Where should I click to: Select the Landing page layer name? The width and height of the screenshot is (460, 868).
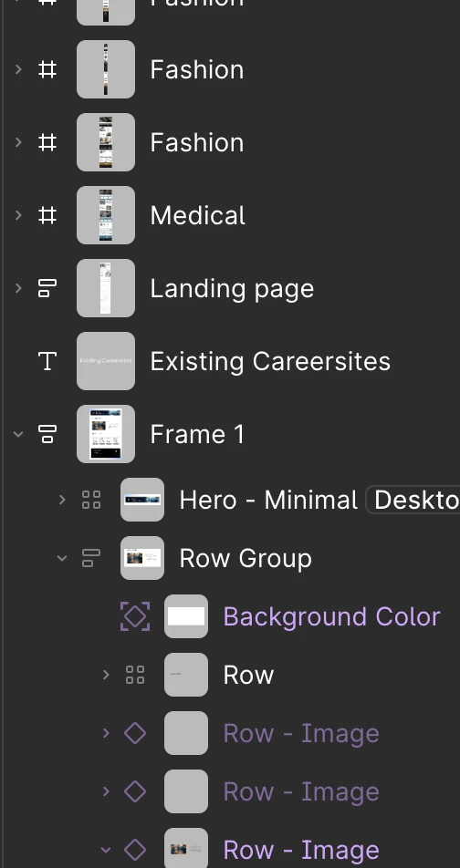pyautogui.click(x=232, y=289)
